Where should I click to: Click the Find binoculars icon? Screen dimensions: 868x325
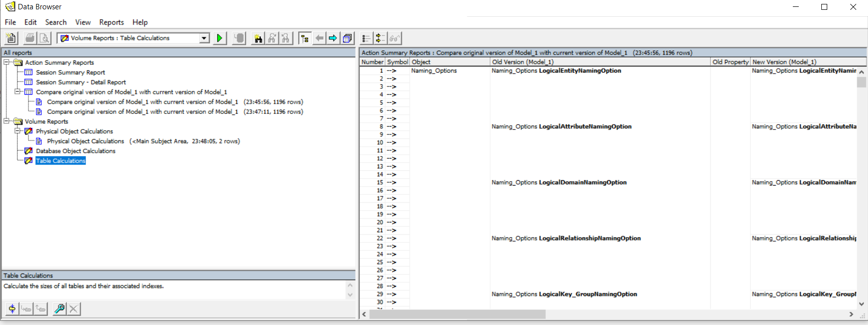tap(258, 38)
